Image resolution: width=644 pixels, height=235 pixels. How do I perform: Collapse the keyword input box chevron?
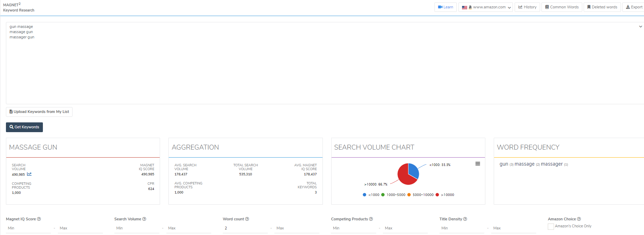(x=641, y=26)
